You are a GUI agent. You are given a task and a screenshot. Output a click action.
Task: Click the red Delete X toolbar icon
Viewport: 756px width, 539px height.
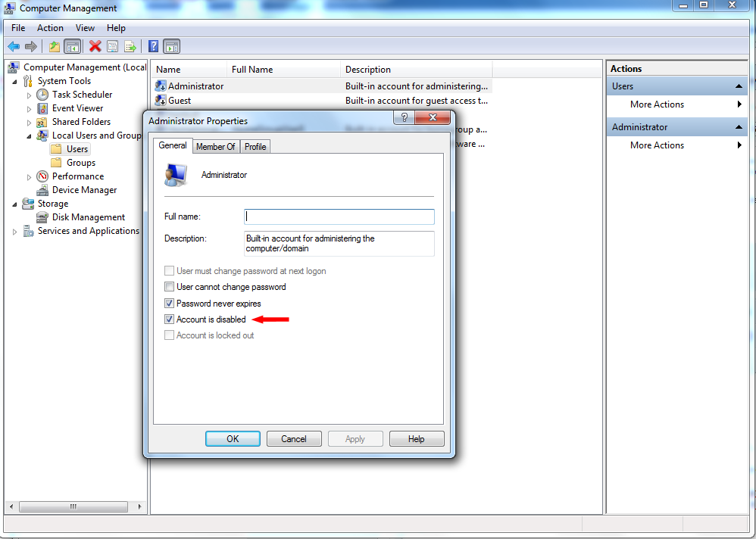click(95, 47)
